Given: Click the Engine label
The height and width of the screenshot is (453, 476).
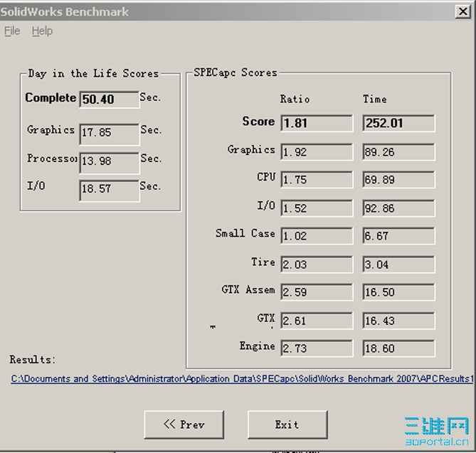Looking at the screenshot, I should coord(258,346).
